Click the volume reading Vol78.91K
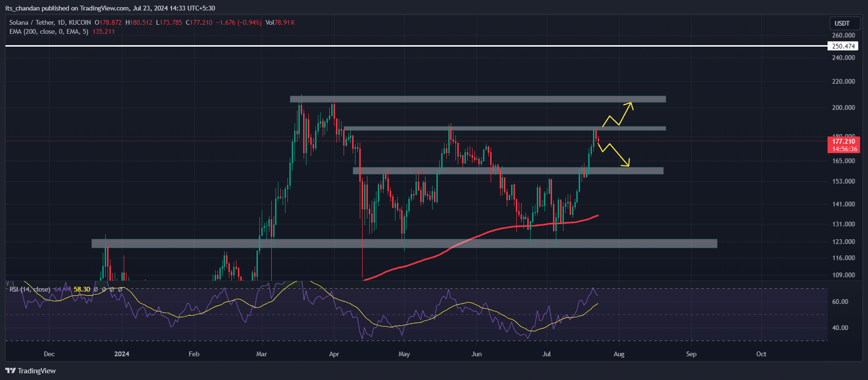 (280, 22)
